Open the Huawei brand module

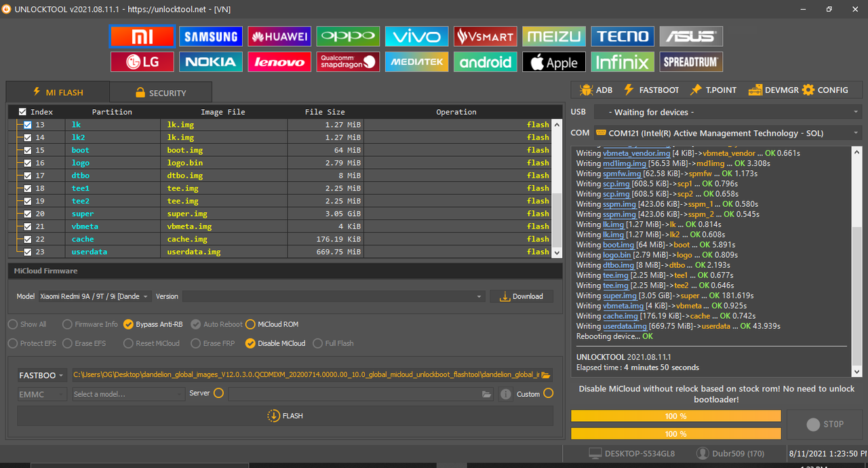point(279,36)
